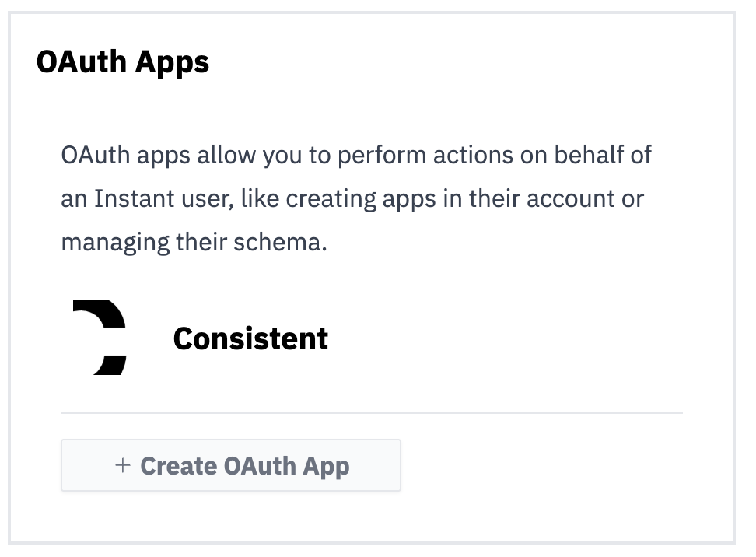Click the divider line below Consistent
Screen dimensions: 756x557
pyautogui.click(x=371, y=413)
